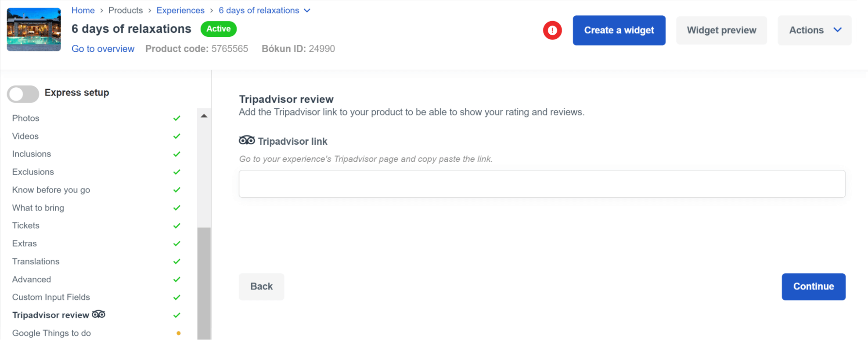Click the Tripadvisor owl icon in sidebar
The height and width of the screenshot is (340, 868).
(x=99, y=314)
